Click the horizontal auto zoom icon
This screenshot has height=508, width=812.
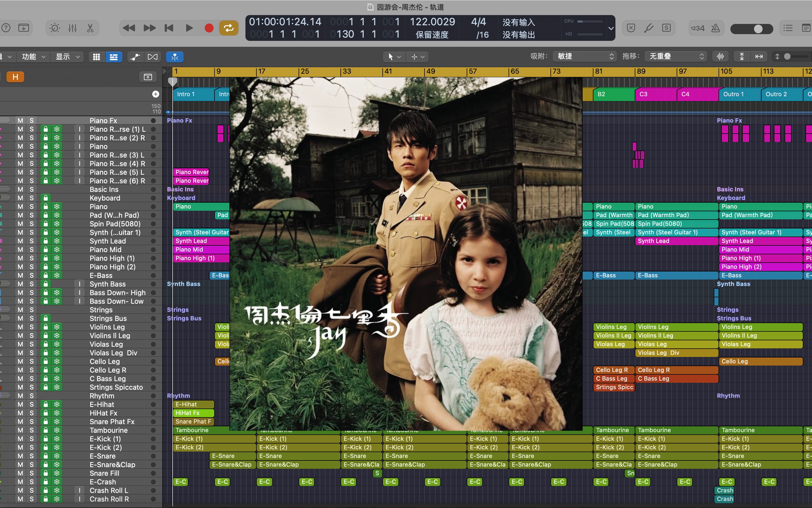(x=759, y=56)
